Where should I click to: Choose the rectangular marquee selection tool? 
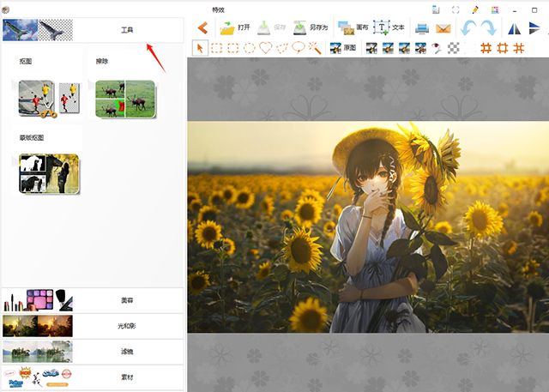pos(217,48)
